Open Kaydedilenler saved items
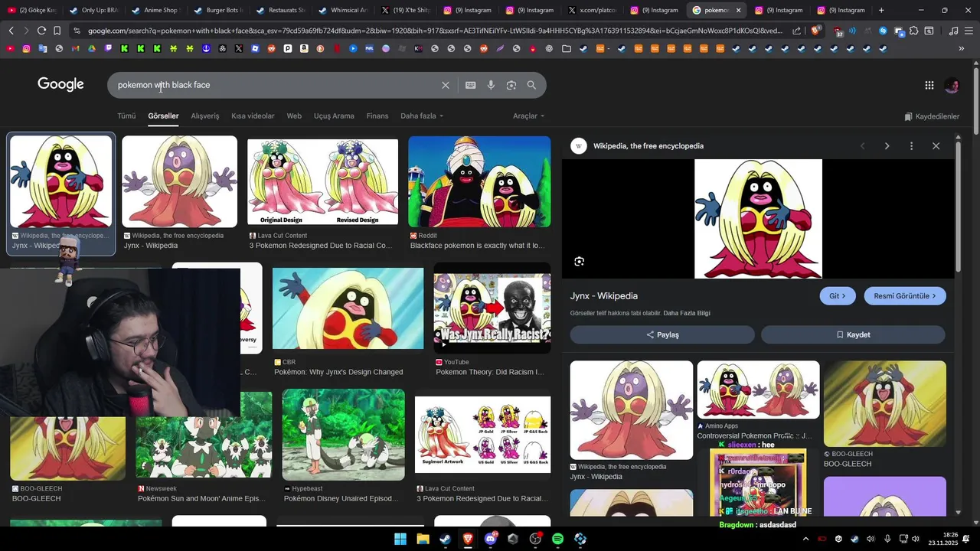The width and height of the screenshot is (980, 551). click(x=932, y=116)
